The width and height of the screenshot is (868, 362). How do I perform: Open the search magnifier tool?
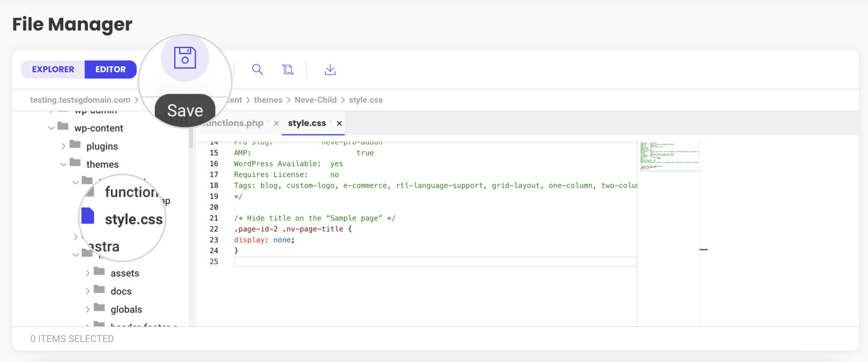tap(257, 70)
